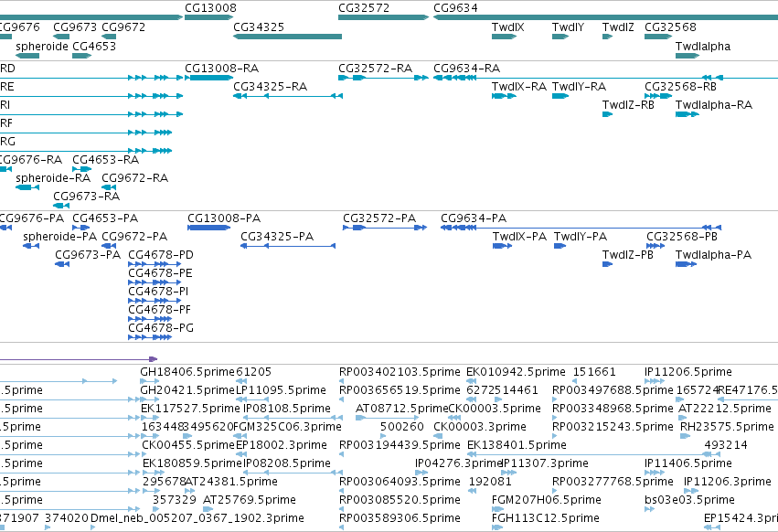Click the CG32572-PA protein label
Image resolution: width=778 pixels, height=532 pixels.
click(379, 218)
